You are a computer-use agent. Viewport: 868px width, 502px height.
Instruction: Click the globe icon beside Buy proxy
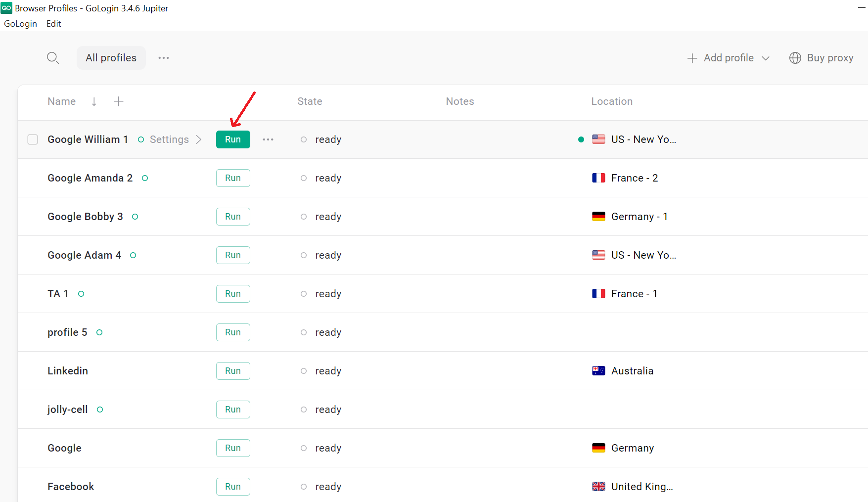795,58
